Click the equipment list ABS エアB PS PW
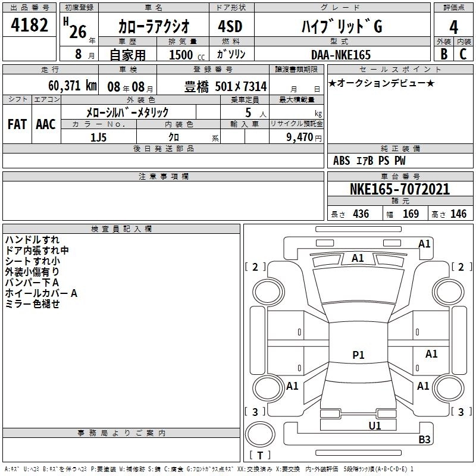Viewport: 476px width, 476px height. [x=369, y=161]
